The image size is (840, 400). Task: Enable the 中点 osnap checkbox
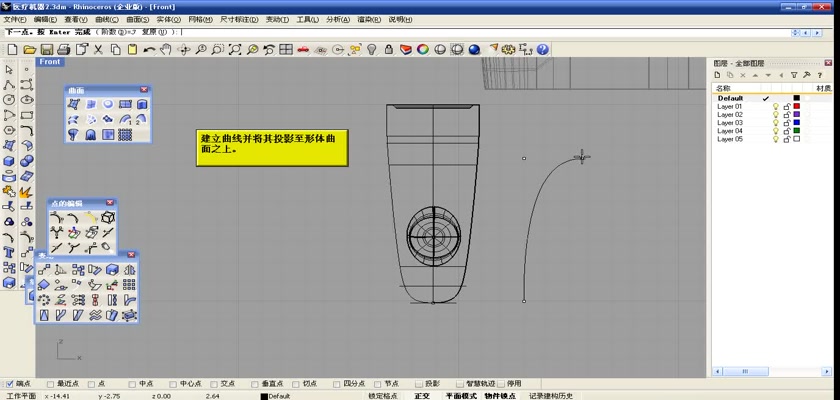pyautogui.click(x=133, y=383)
